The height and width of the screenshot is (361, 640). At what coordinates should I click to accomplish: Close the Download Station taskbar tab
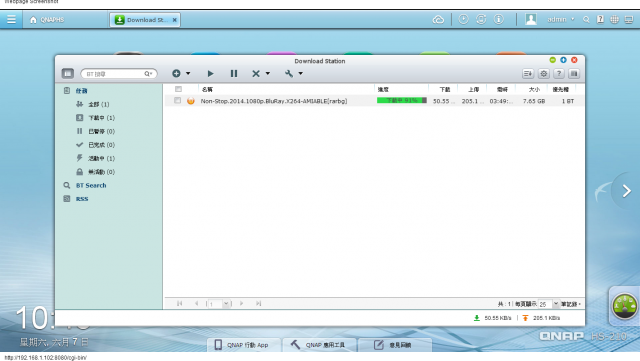point(175,20)
